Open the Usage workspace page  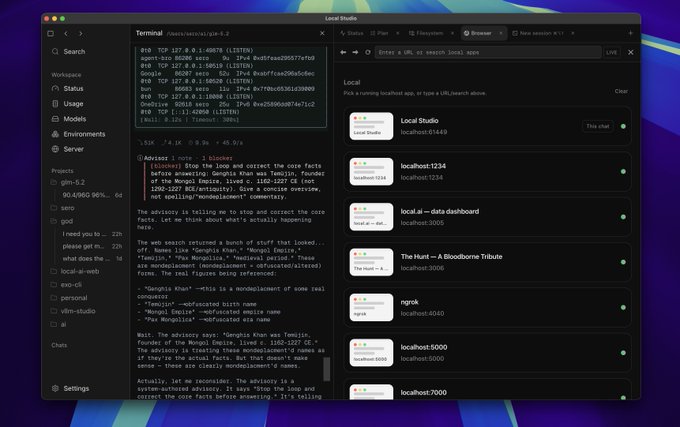68,104
